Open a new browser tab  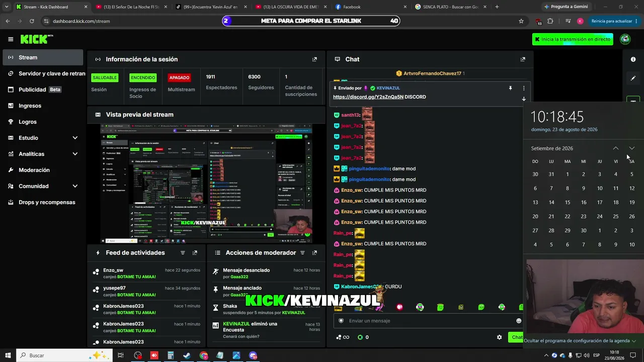click(x=497, y=7)
